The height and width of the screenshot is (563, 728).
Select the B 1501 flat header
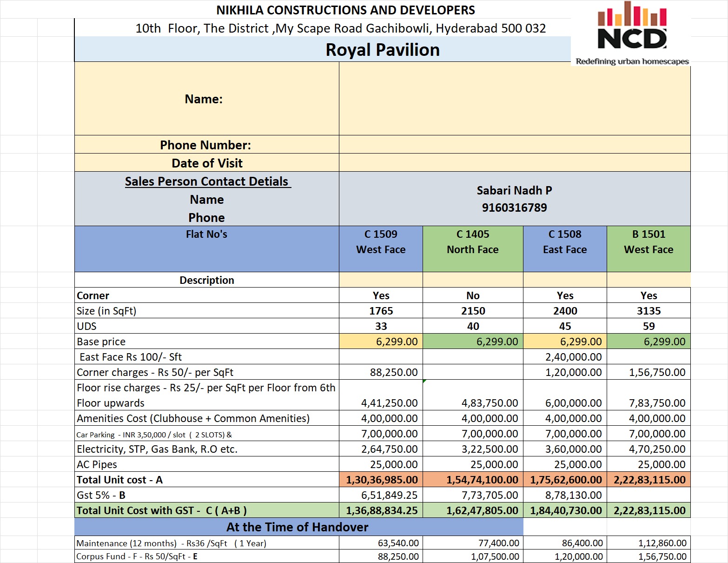649,249
